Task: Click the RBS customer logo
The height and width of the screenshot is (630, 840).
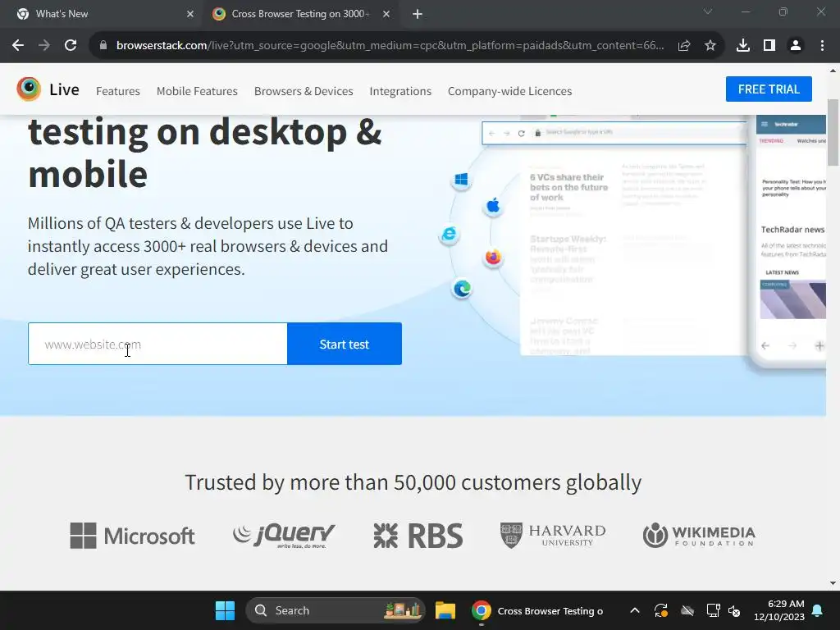Action: [x=418, y=536]
